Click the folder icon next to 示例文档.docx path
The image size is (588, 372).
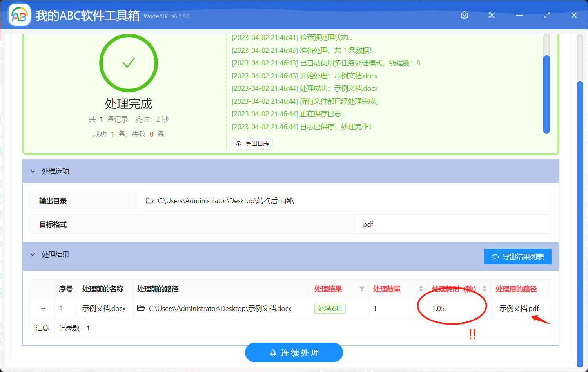[x=140, y=308]
